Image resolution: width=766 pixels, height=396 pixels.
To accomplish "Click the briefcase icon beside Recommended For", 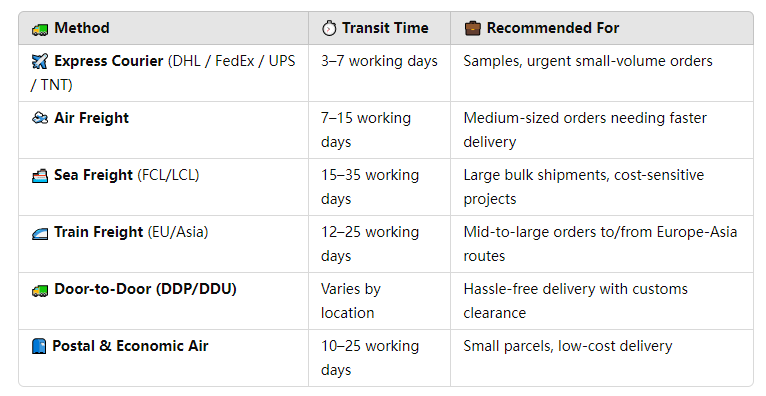I will click(472, 28).
